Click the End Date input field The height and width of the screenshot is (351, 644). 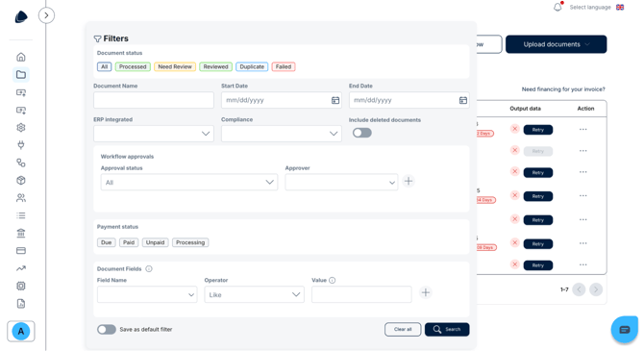click(x=409, y=100)
